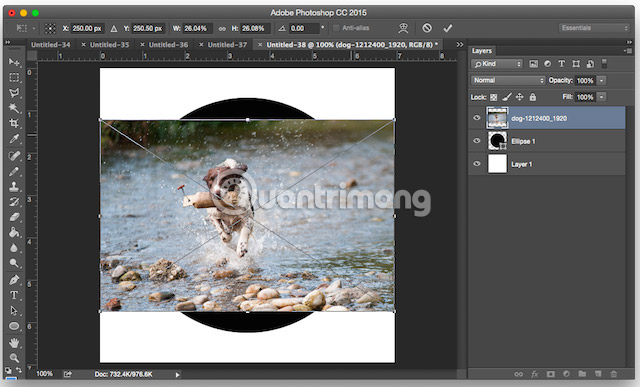Screen dimensions: 640x387
Task: Switch to Untitled-36 tab
Action: (x=168, y=45)
